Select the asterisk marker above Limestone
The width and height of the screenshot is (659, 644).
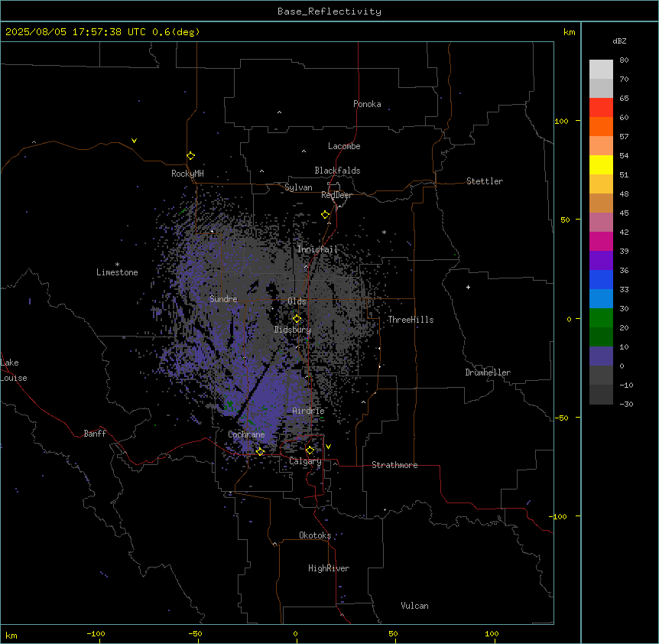click(x=117, y=264)
